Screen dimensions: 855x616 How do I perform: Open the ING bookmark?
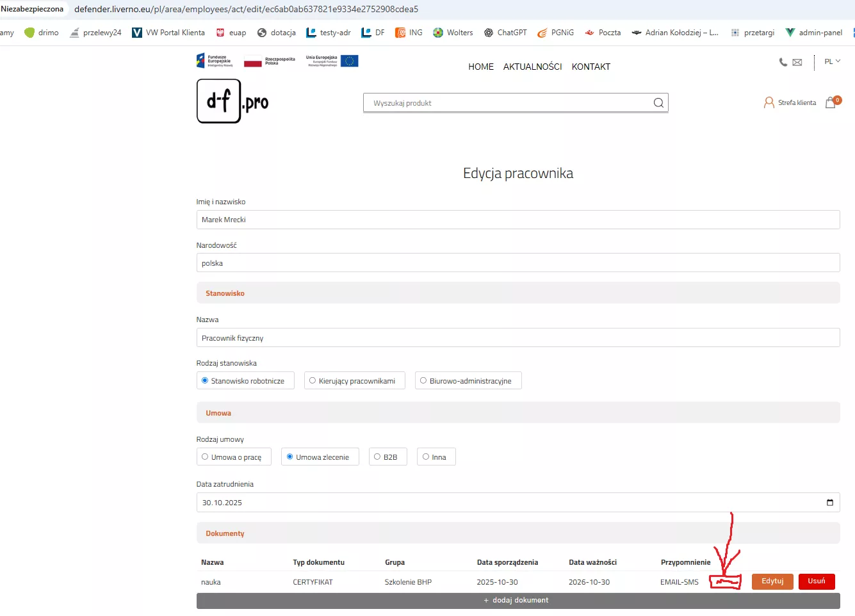pyautogui.click(x=409, y=33)
